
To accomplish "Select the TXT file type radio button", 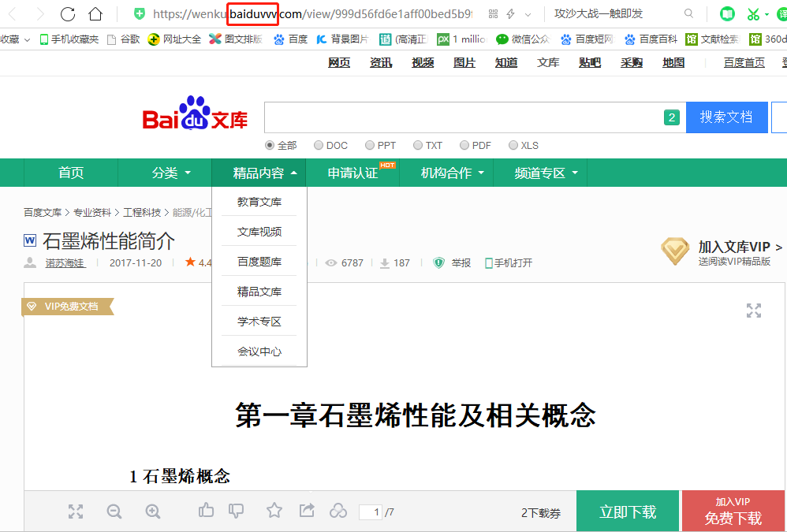I will pos(418,145).
